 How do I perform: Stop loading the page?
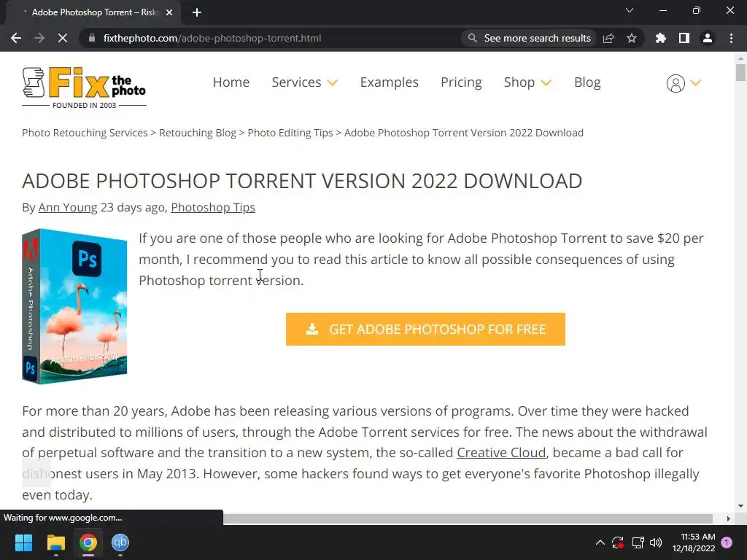63,38
